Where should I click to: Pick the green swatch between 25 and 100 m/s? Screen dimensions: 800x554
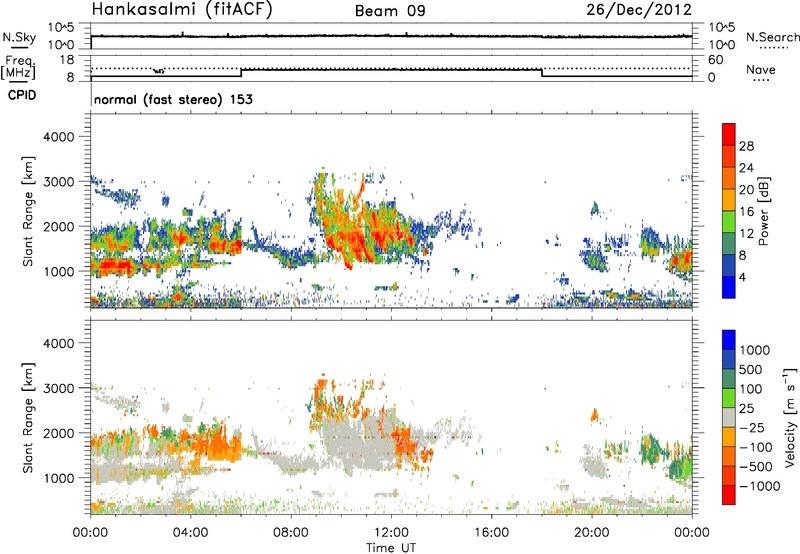729,398
